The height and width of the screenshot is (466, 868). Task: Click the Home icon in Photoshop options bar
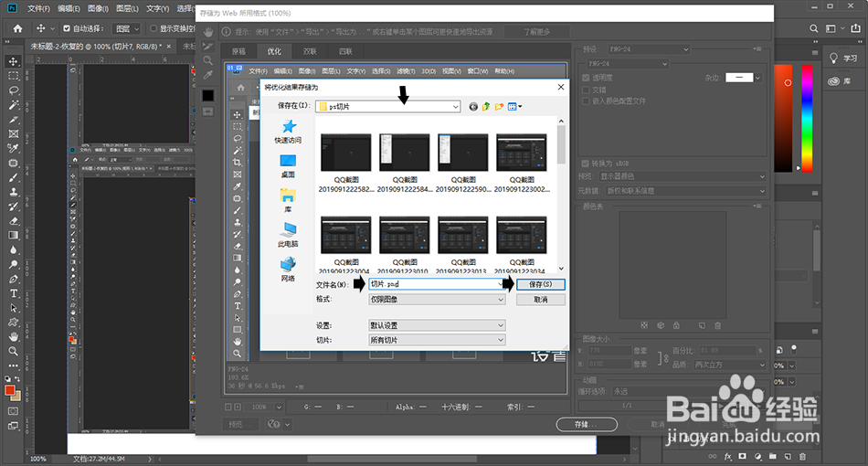[17, 28]
